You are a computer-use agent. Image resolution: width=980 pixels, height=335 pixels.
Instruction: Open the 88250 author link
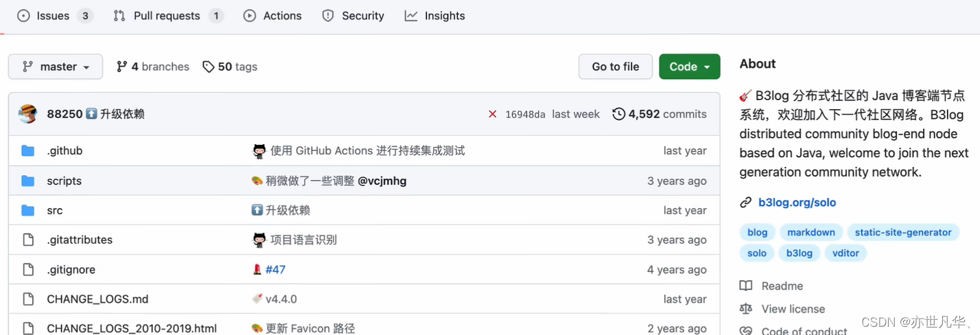pos(65,114)
